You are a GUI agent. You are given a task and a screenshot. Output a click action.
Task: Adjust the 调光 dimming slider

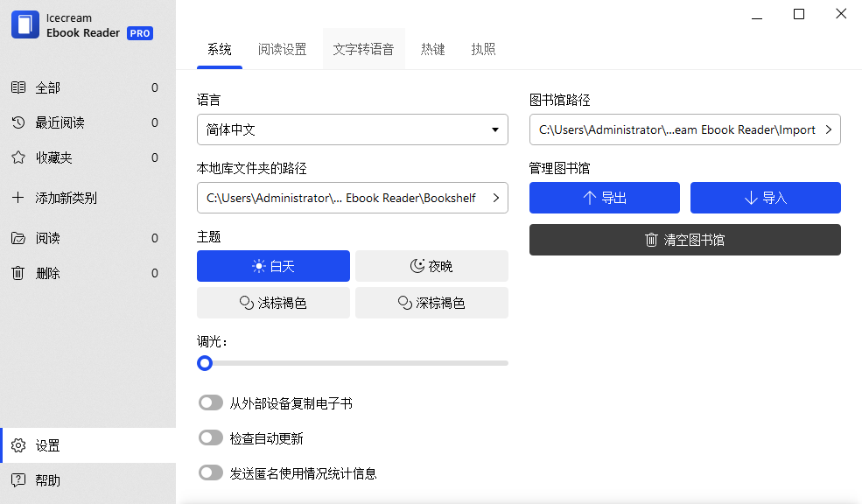coord(205,363)
